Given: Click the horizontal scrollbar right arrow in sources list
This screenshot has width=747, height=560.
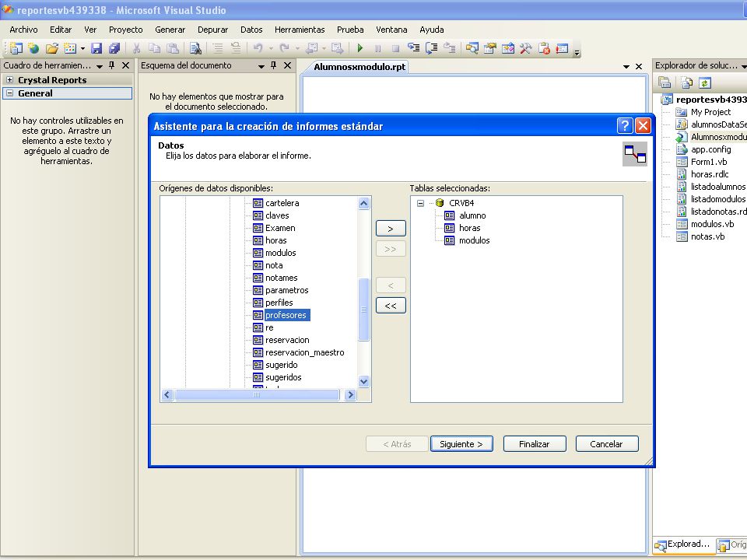Looking at the screenshot, I should (x=351, y=395).
